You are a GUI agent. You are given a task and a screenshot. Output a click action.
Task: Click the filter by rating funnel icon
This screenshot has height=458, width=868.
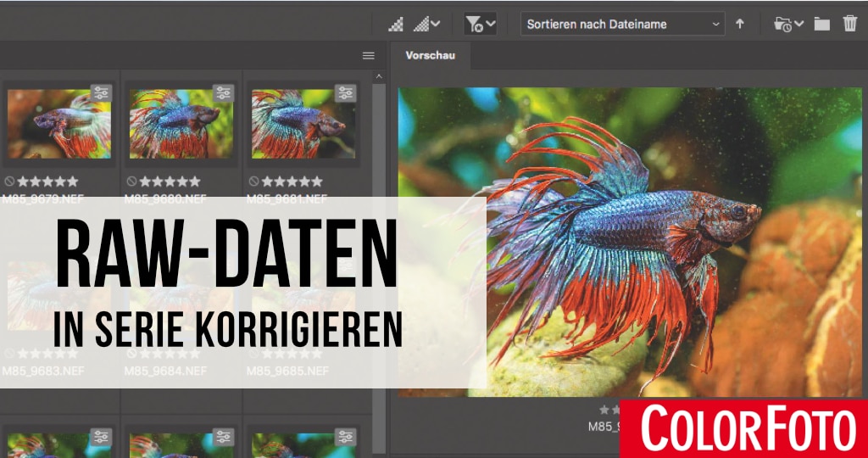point(474,24)
